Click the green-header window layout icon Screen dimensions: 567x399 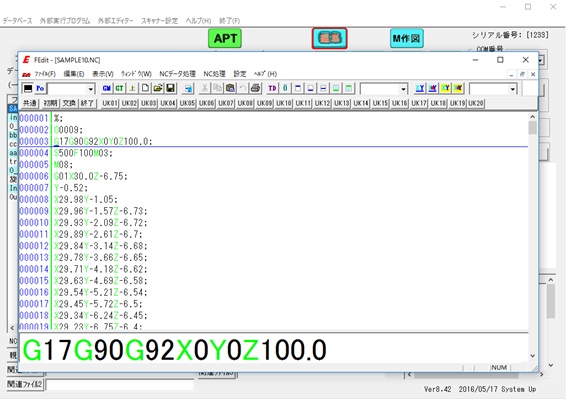(349, 88)
